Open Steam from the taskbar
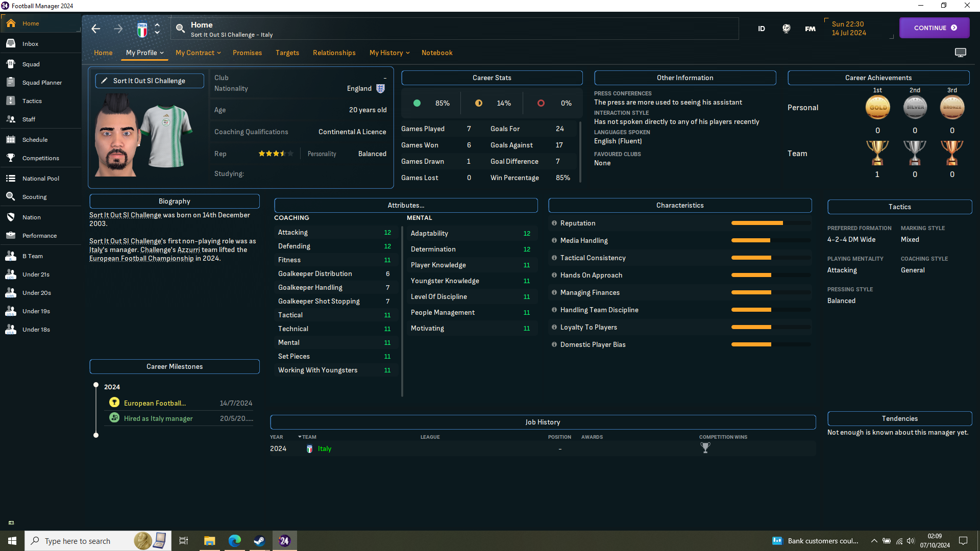The image size is (980, 551). (x=259, y=541)
